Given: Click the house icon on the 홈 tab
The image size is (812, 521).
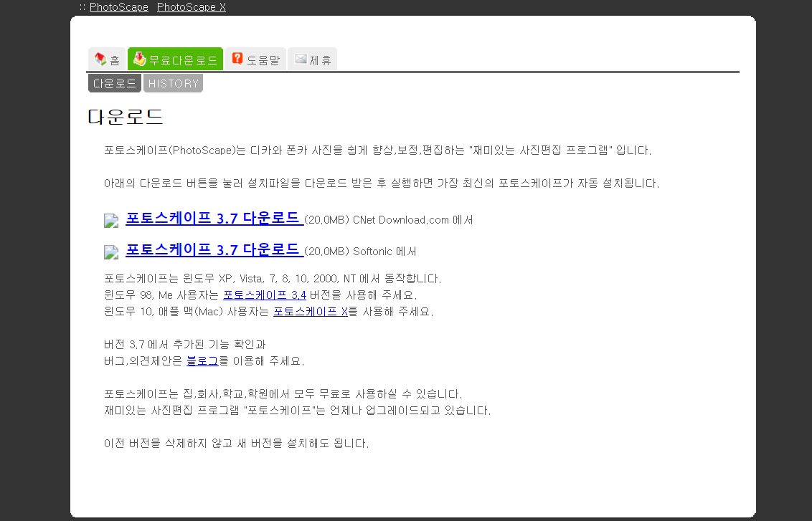Looking at the screenshot, I should click(100, 59).
